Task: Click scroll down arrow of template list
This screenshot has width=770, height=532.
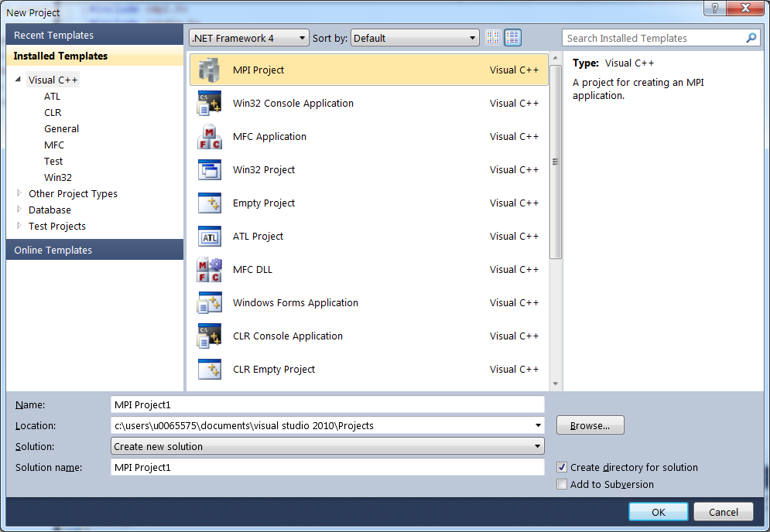Action: tap(556, 384)
